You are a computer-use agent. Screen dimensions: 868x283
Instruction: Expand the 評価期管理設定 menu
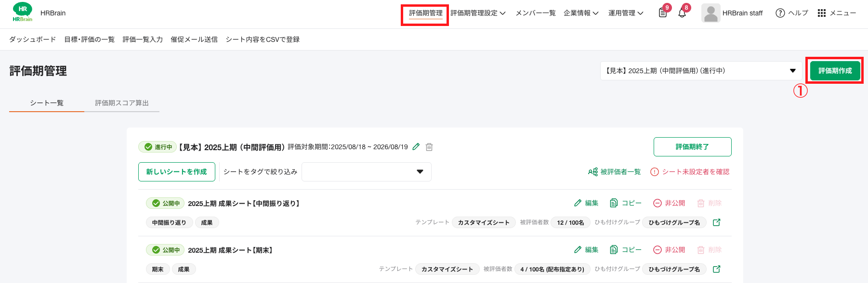(478, 13)
